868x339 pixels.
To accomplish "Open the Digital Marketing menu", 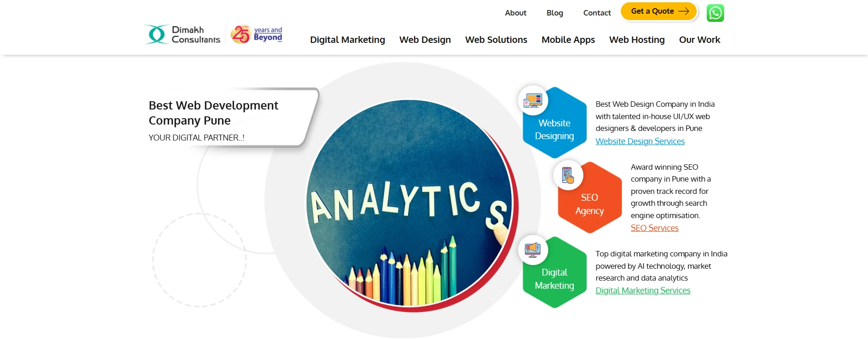I will (x=347, y=40).
